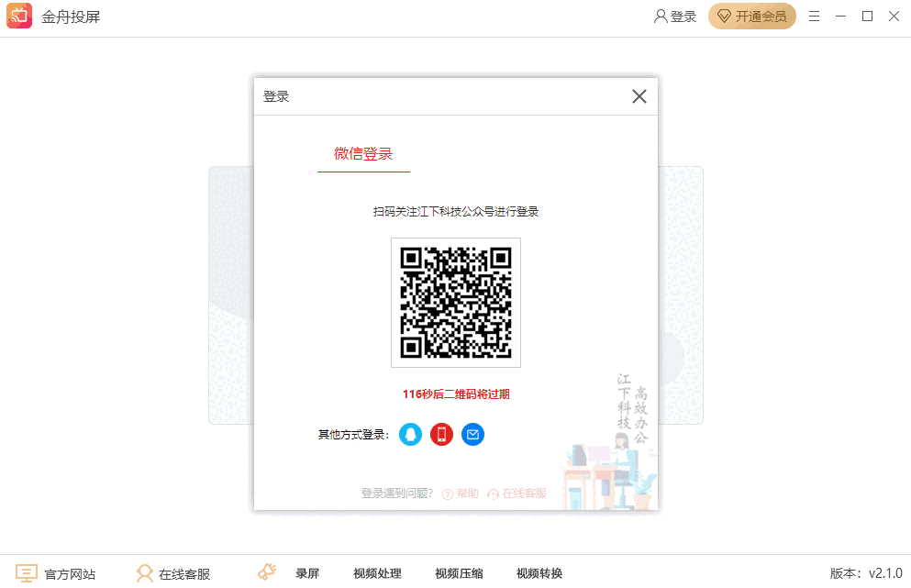This screenshot has width=911, height=588.
Task: Open the 帮助 help link
Action: tap(462, 493)
